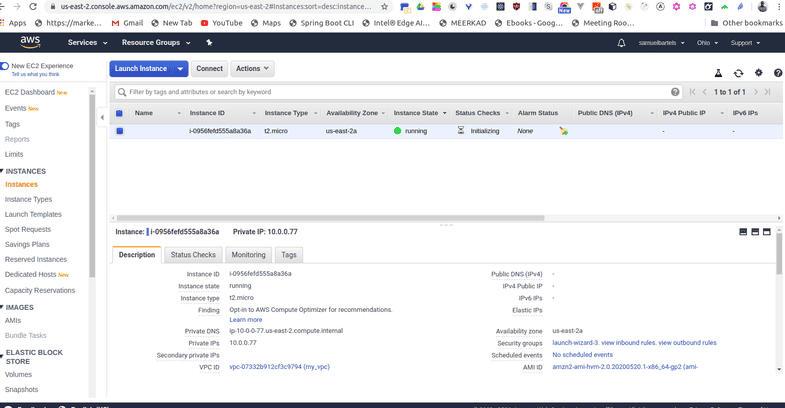This screenshot has width=785, height=408.
Task: Switch to Monitoring tab
Action: click(248, 255)
